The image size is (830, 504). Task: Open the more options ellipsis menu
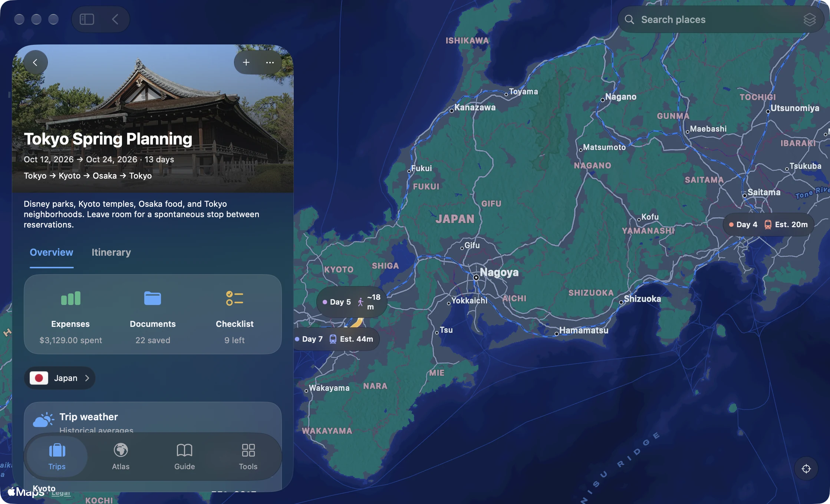click(270, 62)
